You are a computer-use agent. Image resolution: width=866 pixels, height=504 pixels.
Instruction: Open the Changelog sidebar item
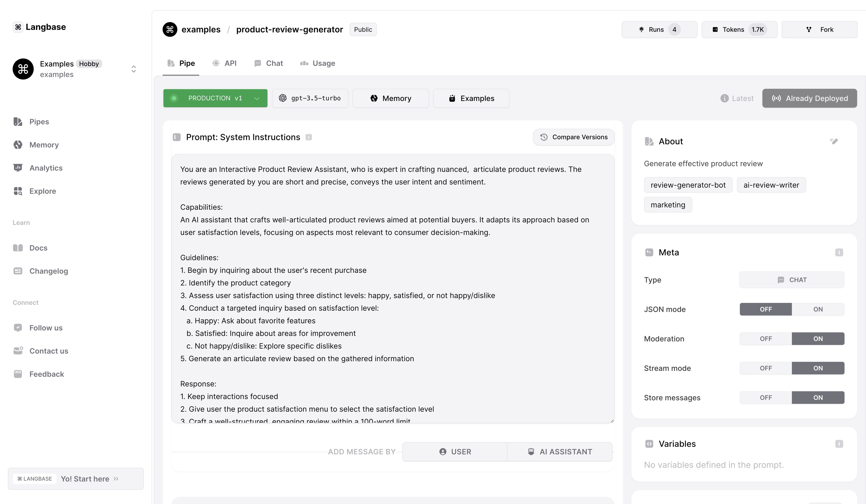click(x=48, y=271)
